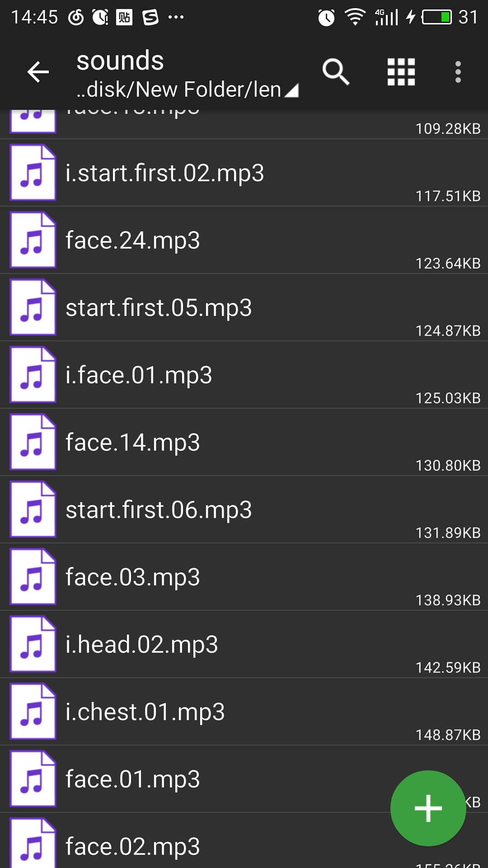Click the music icon beside face.24.mp3

[33, 240]
